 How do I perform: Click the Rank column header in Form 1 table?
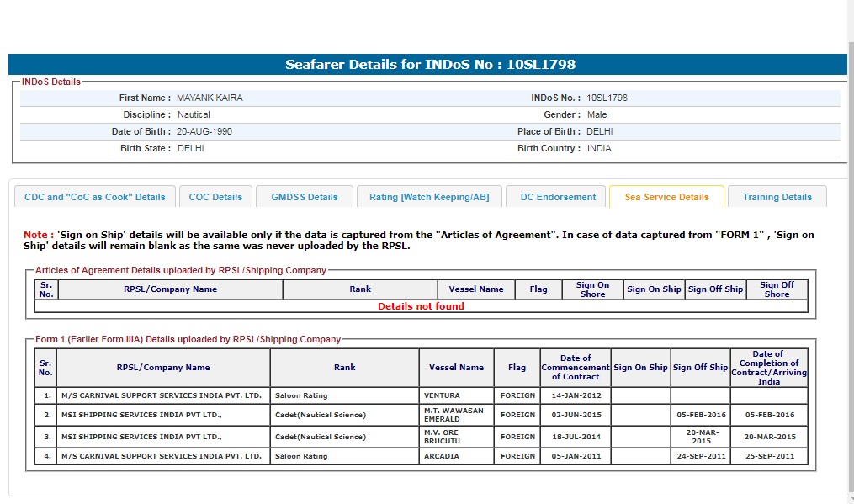[344, 368]
